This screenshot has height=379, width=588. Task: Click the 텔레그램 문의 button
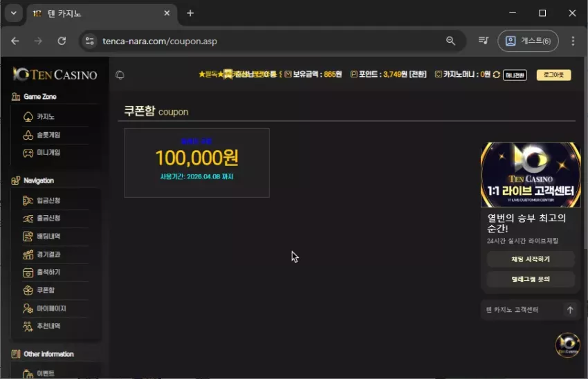tap(531, 279)
